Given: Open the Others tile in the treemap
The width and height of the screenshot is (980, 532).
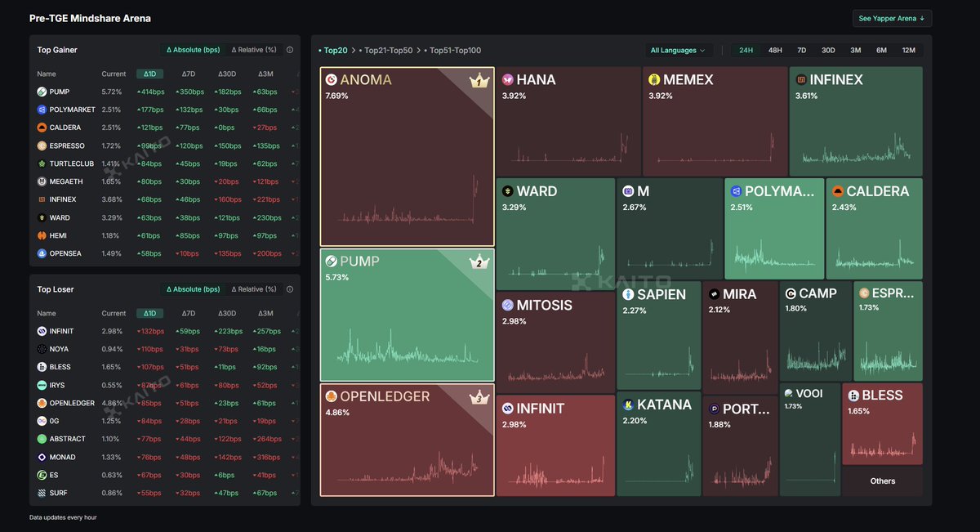Looking at the screenshot, I should (x=883, y=481).
